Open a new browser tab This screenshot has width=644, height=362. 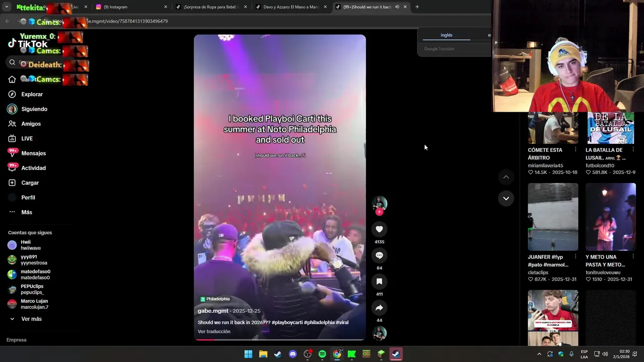click(417, 7)
